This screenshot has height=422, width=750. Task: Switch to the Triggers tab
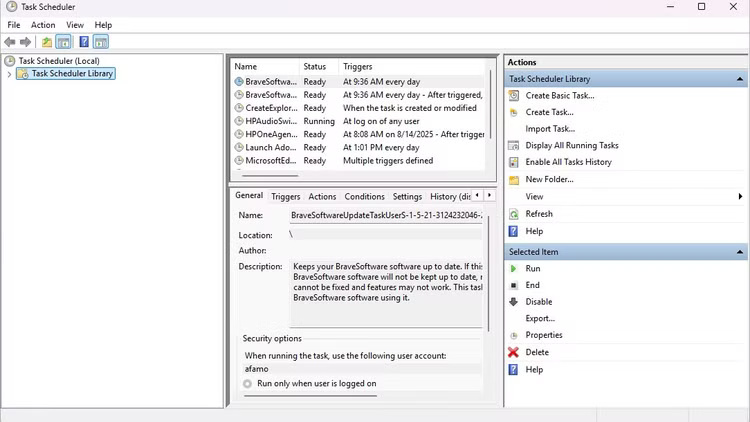(285, 197)
